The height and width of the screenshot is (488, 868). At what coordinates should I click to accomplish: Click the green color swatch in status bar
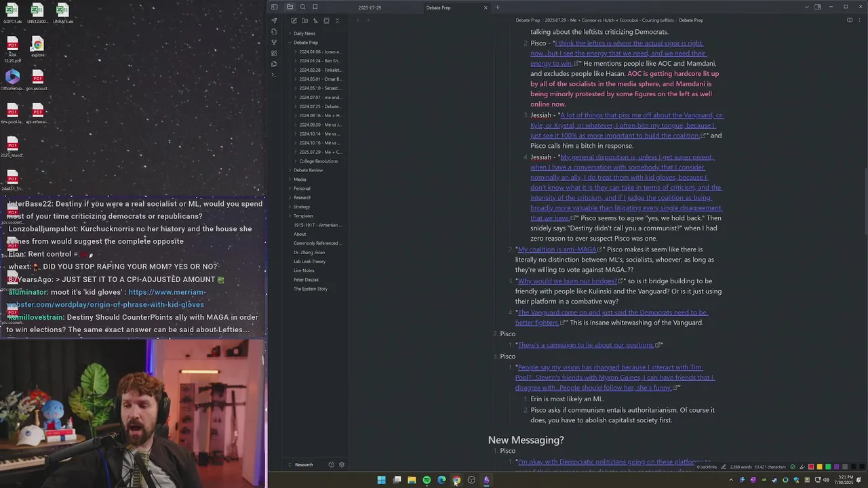pyautogui.click(x=827, y=467)
